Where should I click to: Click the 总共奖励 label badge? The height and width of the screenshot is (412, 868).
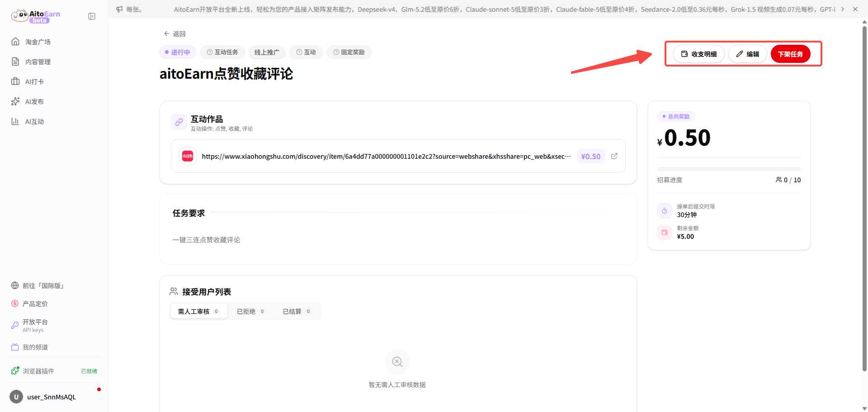coord(676,116)
